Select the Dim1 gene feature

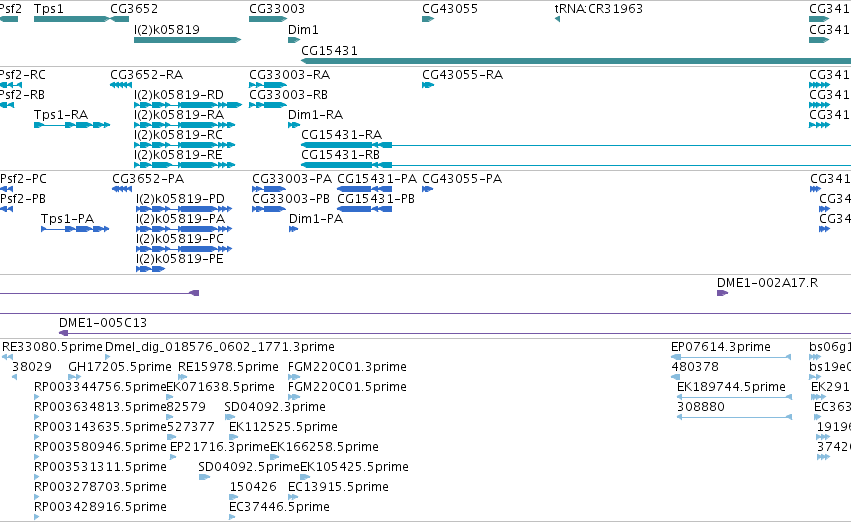(x=294, y=40)
